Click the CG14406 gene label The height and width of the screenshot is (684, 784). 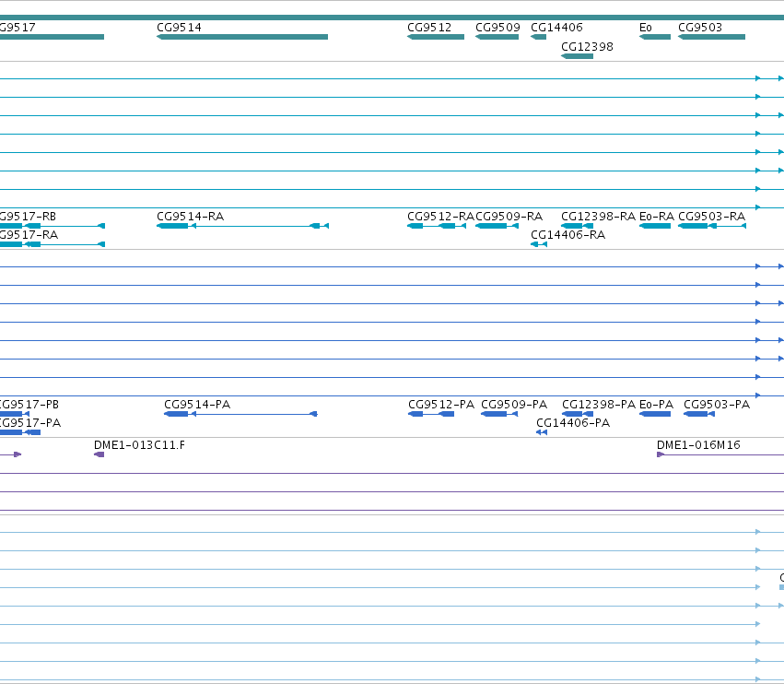coord(556,27)
